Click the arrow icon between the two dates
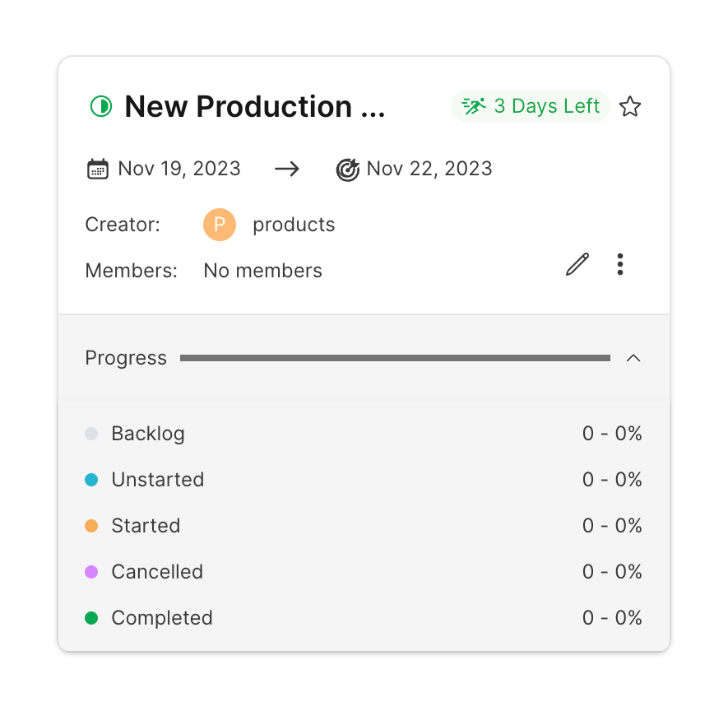The height and width of the screenshot is (711, 728). (x=286, y=168)
